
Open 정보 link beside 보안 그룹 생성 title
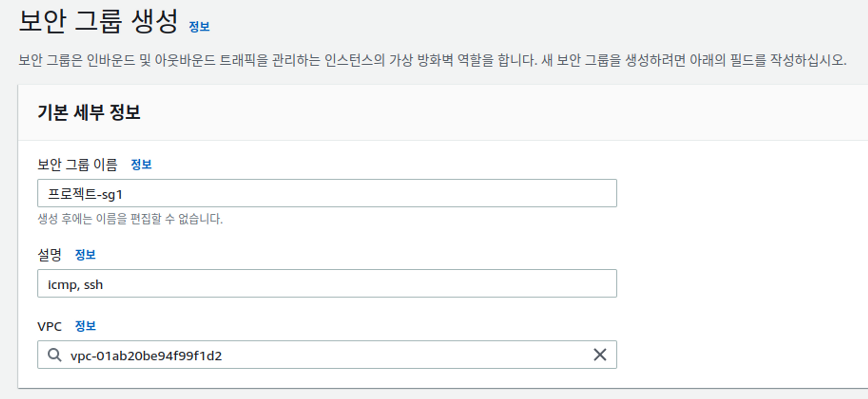200,27
